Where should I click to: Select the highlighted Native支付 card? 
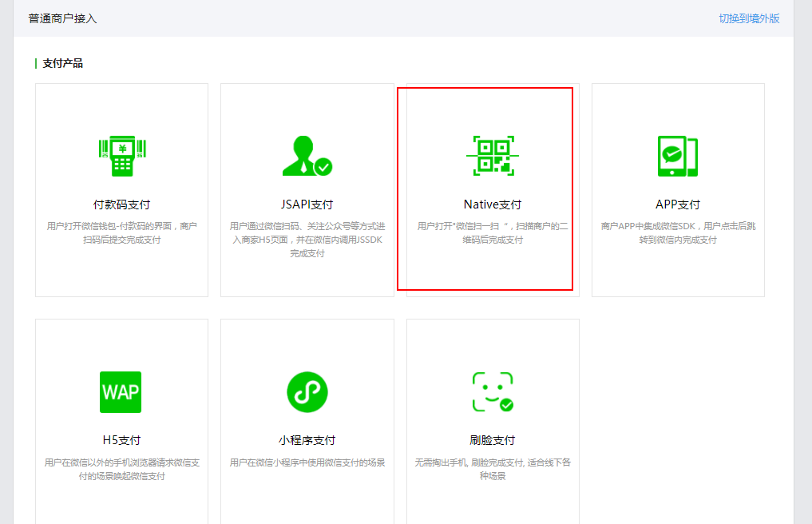tap(492, 190)
